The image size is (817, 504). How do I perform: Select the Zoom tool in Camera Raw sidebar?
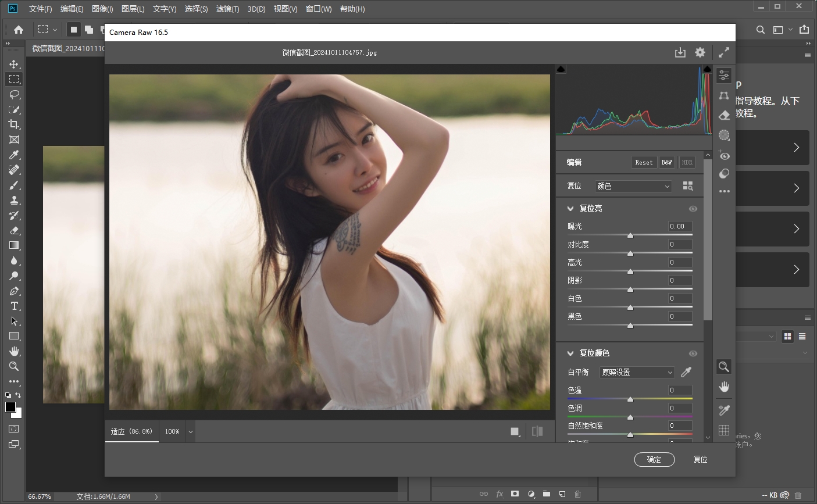(723, 367)
